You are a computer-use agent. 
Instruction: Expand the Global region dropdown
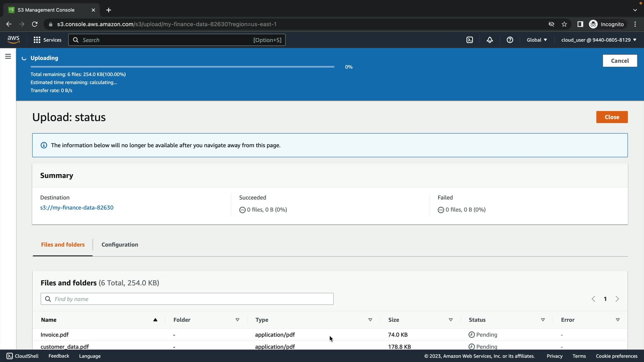[537, 40]
